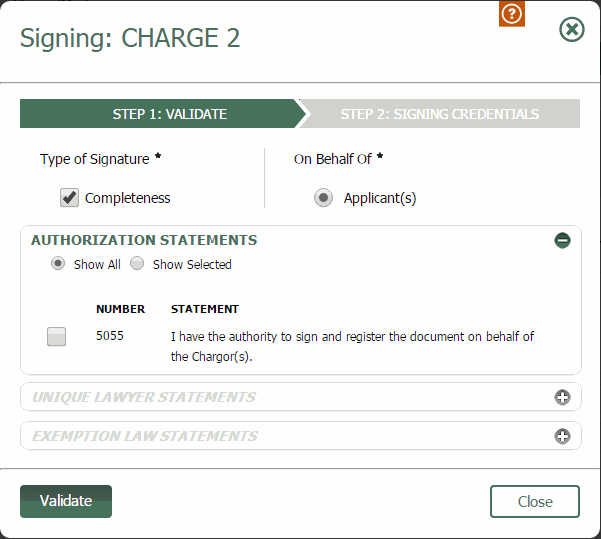
Task: Select the Show Selected radio button
Action: [x=137, y=264]
